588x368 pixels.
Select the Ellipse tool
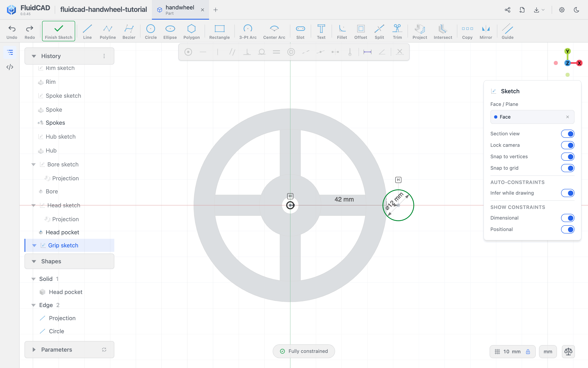point(170,31)
